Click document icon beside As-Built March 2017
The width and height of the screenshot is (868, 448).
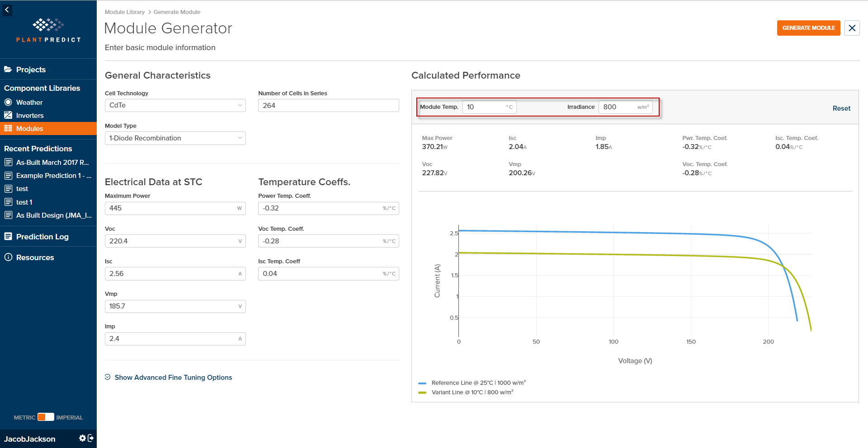[8, 162]
